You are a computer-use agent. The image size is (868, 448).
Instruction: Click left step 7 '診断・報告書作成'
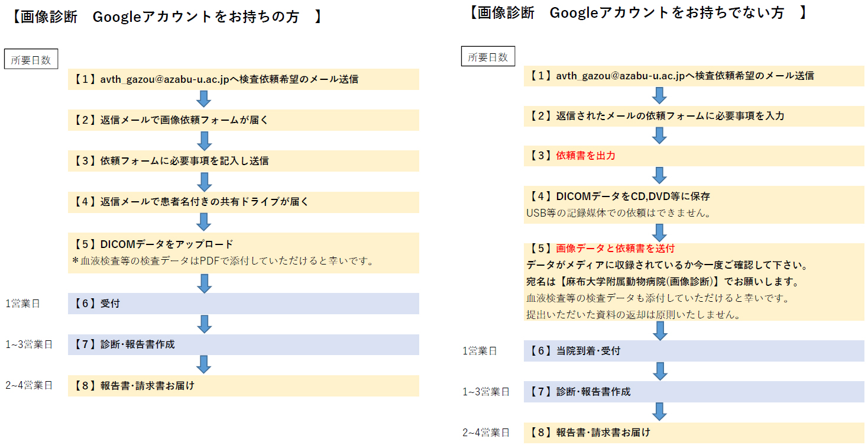tap(244, 344)
